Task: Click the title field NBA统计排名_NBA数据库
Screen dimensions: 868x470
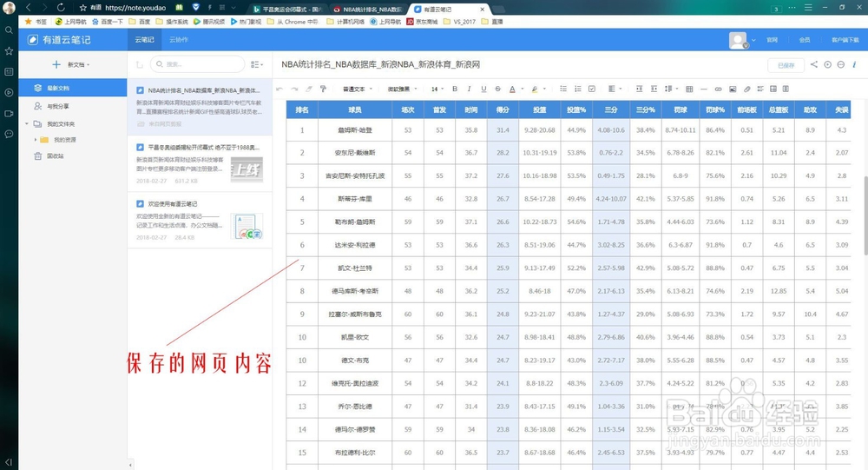Action: pyautogui.click(x=380, y=64)
